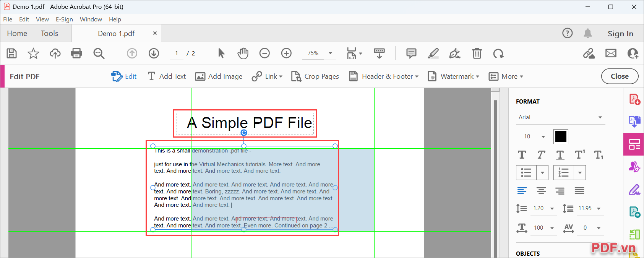Print the document with the printer icon
The height and width of the screenshot is (258, 644).
(x=77, y=54)
